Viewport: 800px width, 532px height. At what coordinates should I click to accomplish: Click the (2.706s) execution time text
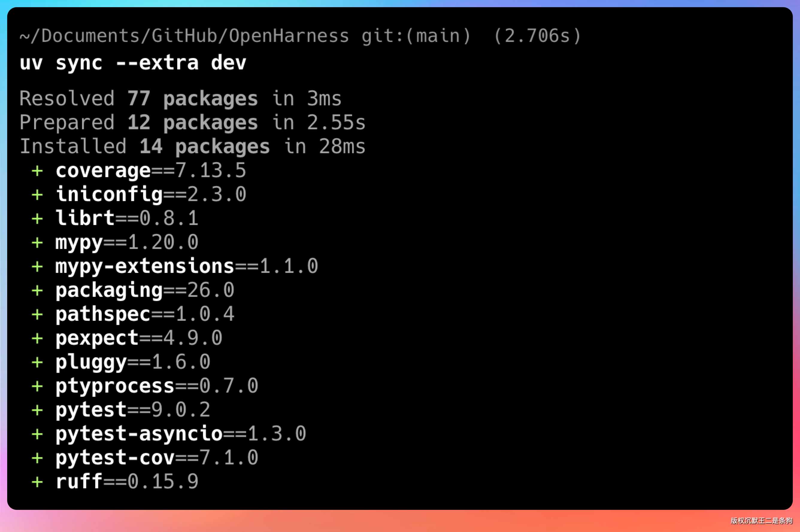pos(537,36)
